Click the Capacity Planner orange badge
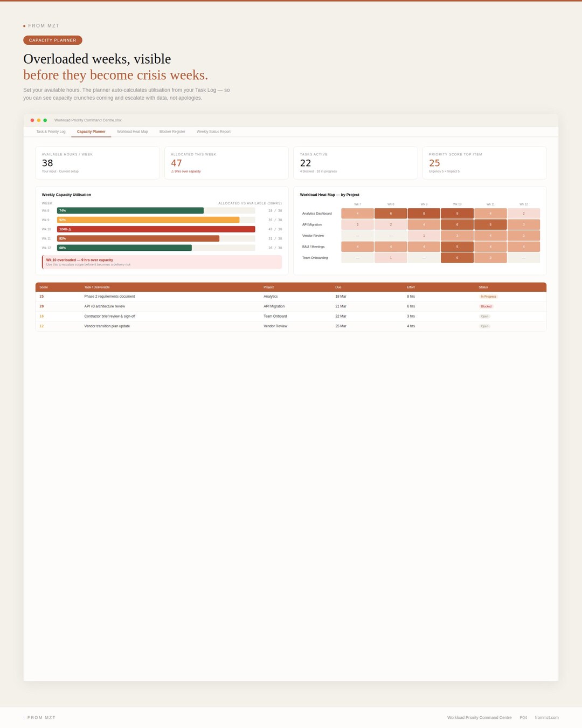Screen dimensions: 582x728 tap(53, 40)
